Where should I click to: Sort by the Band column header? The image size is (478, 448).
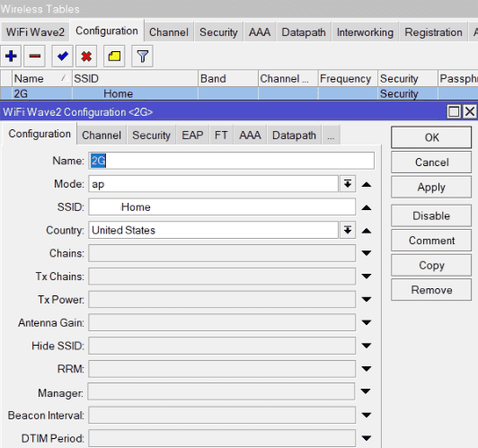click(x=228, y=79)
